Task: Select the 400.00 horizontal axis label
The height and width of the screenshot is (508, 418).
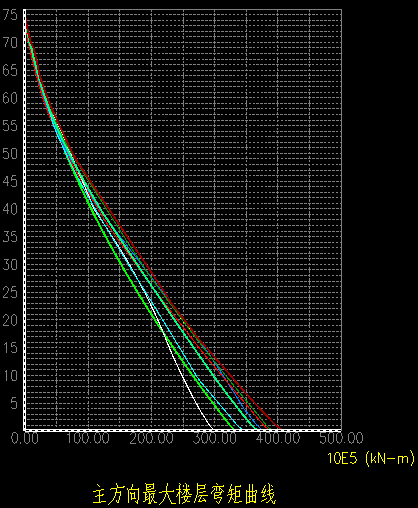Action: pos(278,438)
